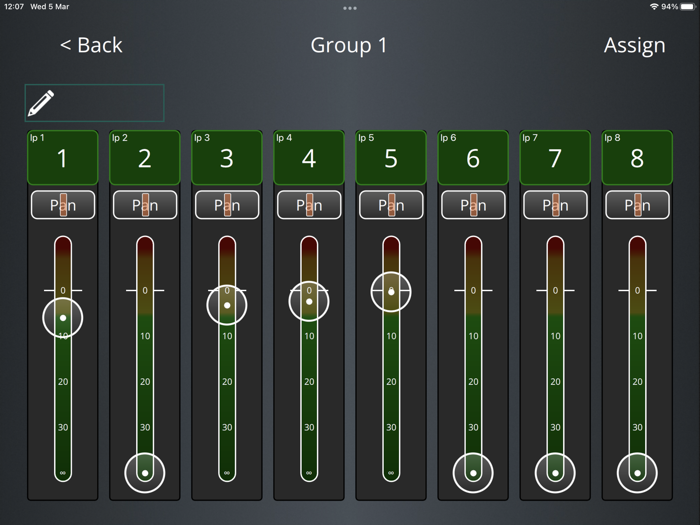Tap infinity mark on channel 4 fader
Screen dimensions: 700x525
[x=309, y=473]
